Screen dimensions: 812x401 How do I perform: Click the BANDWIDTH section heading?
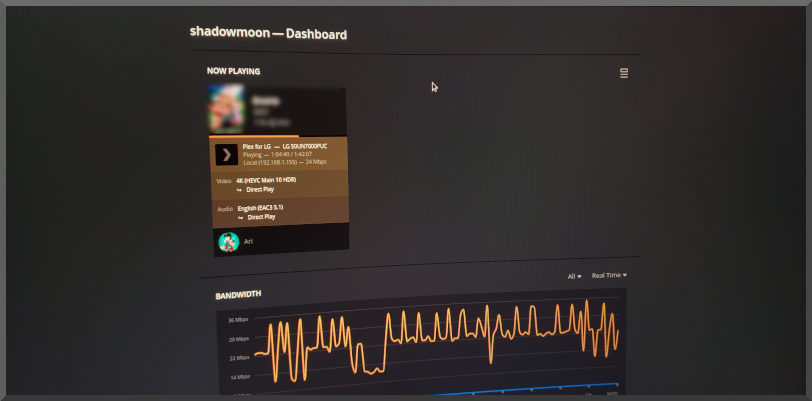click(x=238, y=295)
